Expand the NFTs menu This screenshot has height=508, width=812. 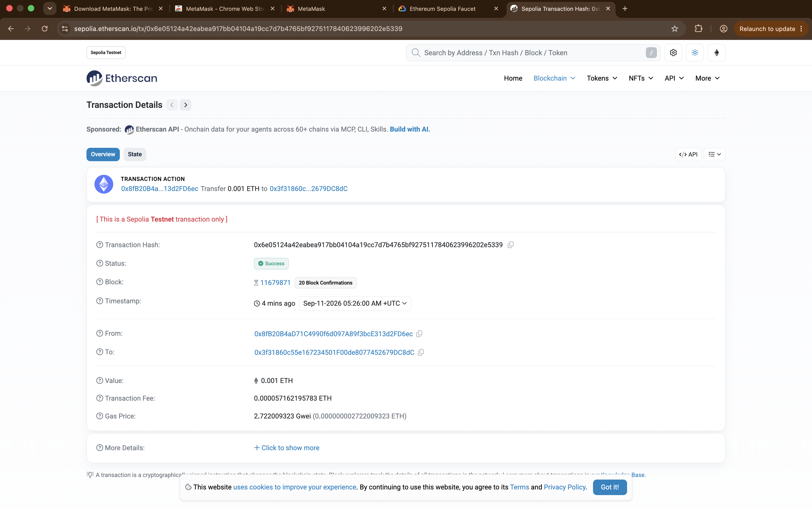click(x=641, y=78)
